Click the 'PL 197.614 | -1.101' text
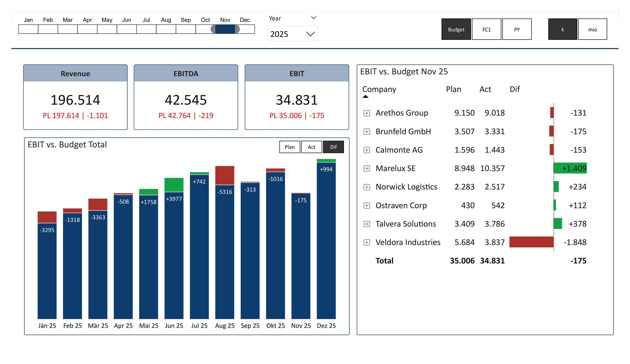 pos(75,115)
